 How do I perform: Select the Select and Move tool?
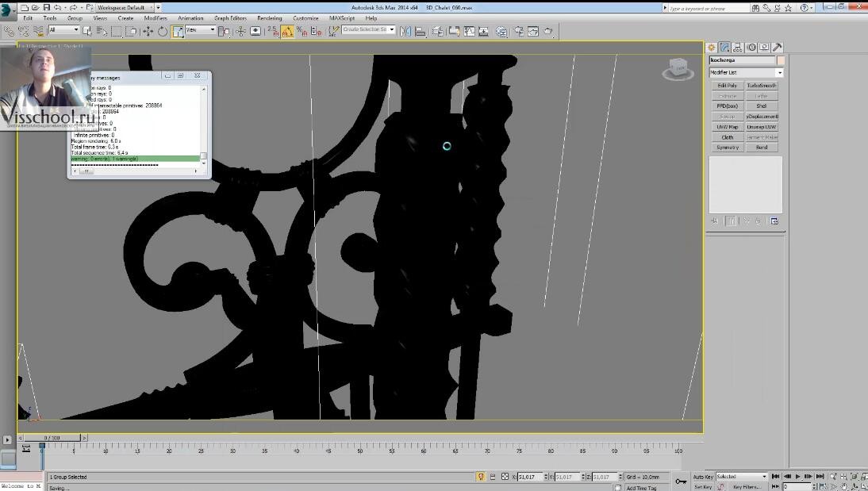pos(148,31)
